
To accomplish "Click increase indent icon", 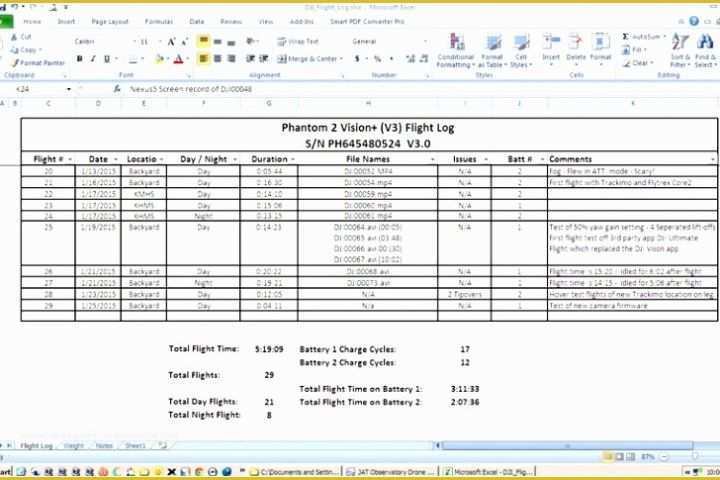I will pos(264,58).
